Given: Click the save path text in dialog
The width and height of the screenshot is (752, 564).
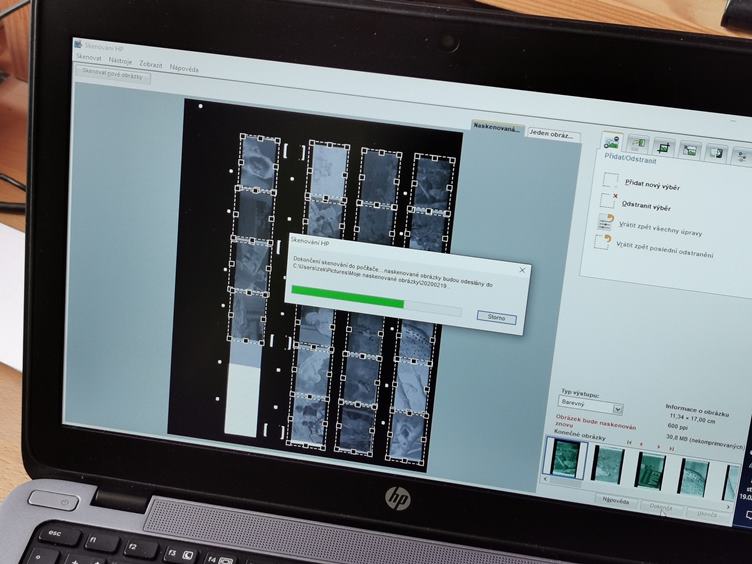Looking at the screenshot, I should pos(370,277).
